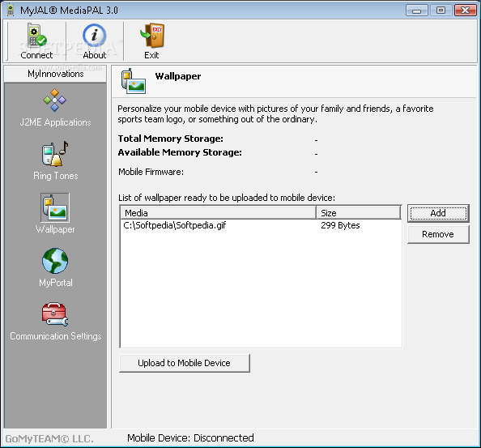
Task: Minimize the MediaPAL window
Action: (x=416, y=11)
